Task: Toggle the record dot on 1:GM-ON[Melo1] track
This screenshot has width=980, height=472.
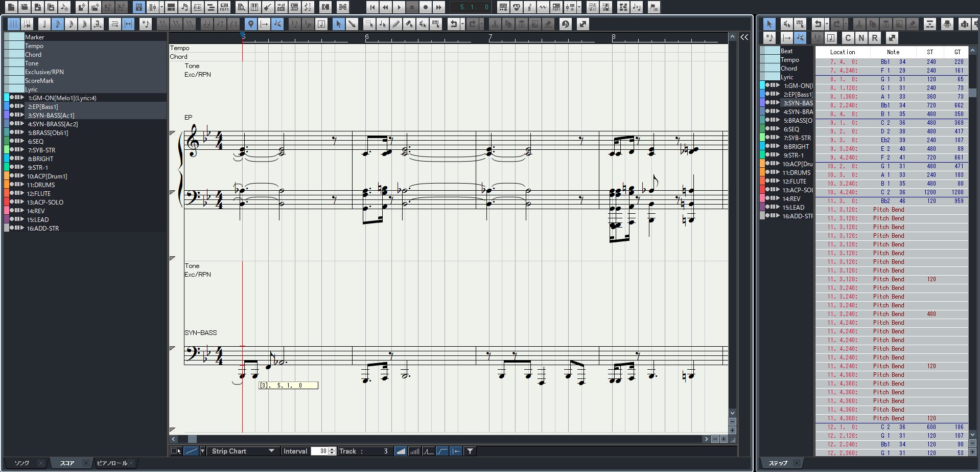Action: 12,97
